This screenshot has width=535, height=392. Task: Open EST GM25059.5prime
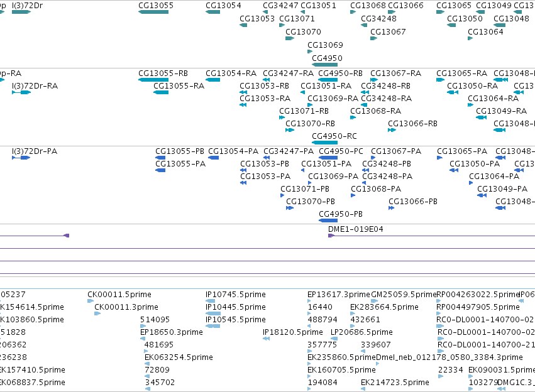[404, 295]
